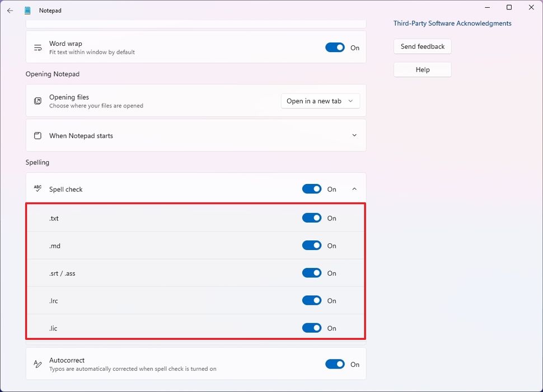
Task: Expand the When Notepad starts section
Action: 354,135
